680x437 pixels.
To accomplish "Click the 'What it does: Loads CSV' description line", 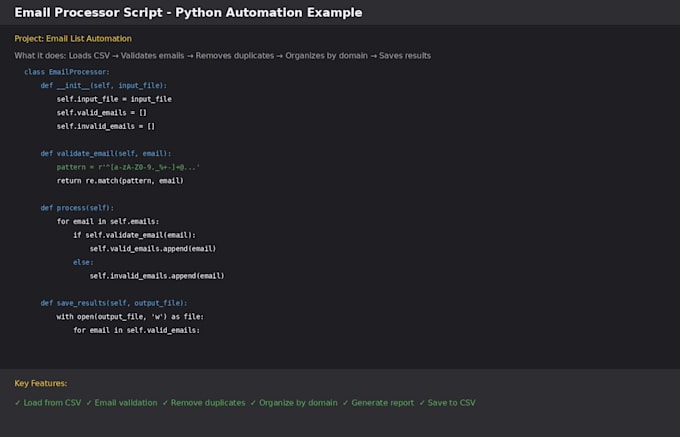I will pos(222,55).
